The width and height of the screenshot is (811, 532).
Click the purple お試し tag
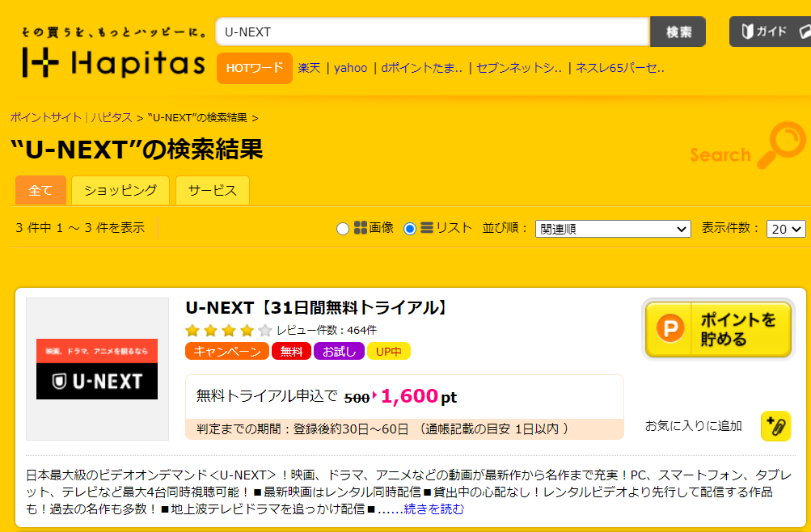[x=339, y=351]
